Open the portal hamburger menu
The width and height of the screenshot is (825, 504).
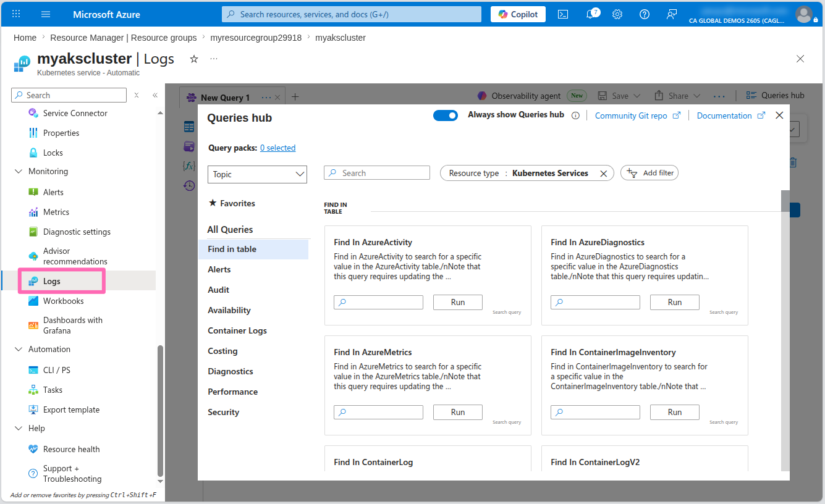[x=46, y=14]
